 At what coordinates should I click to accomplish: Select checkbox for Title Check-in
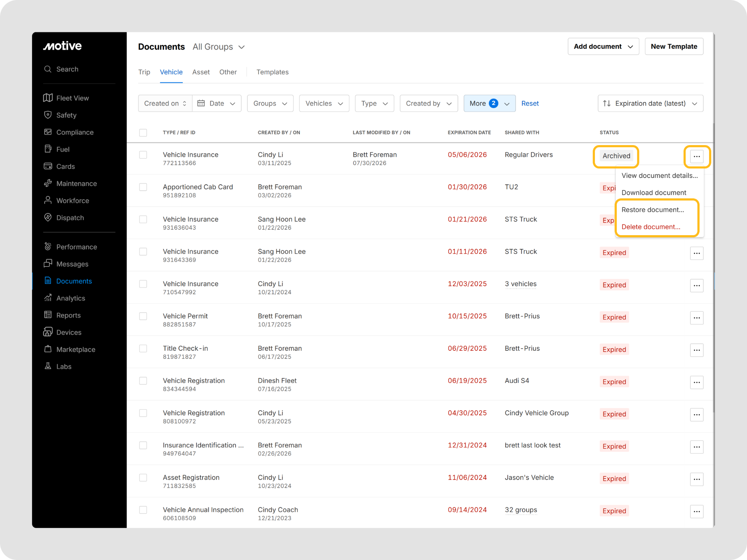tap(143, 349)
